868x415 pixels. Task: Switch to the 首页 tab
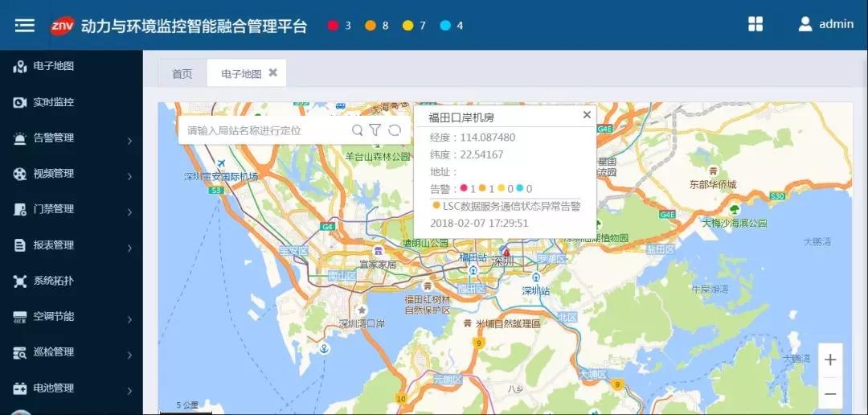182,74
